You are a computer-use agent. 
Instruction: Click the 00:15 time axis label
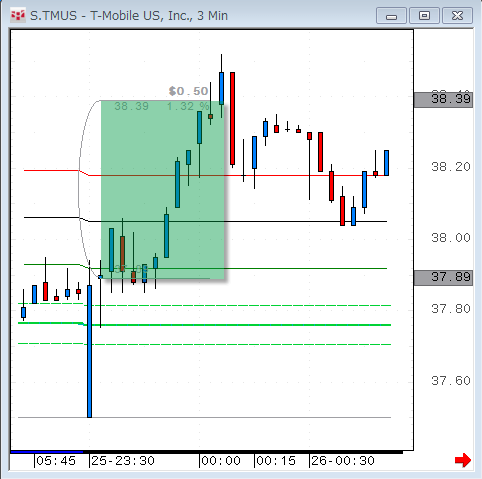pyautogui.click(x=276, y=461)
